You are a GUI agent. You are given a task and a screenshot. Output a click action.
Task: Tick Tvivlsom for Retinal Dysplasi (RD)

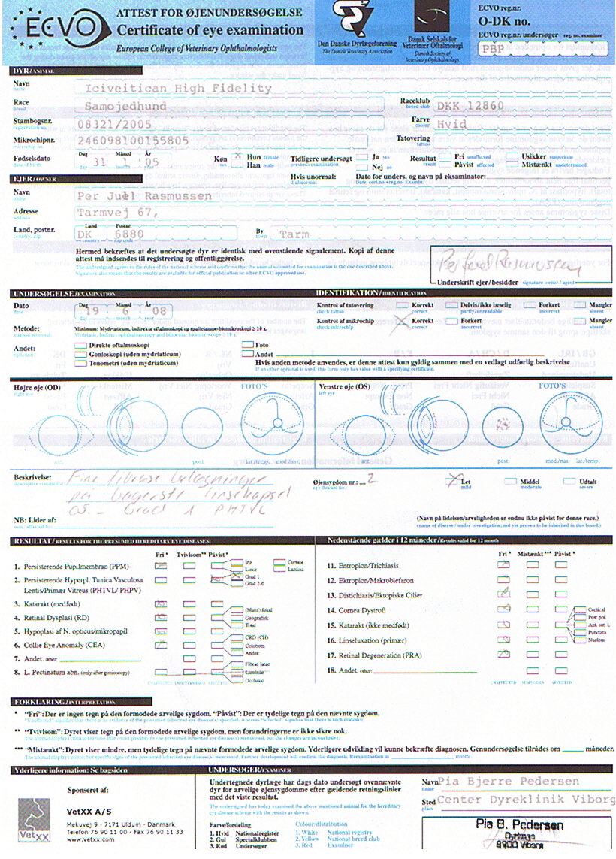189,618
